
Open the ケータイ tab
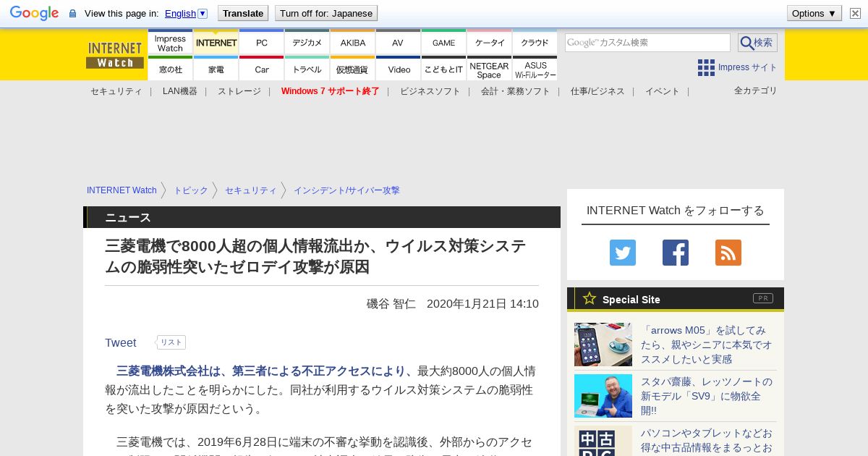coord(490,42)
